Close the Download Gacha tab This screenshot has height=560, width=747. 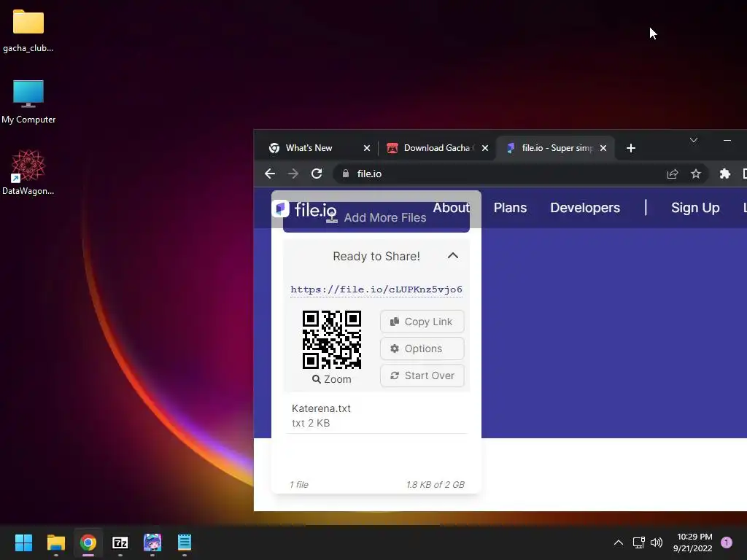point(484,148)
